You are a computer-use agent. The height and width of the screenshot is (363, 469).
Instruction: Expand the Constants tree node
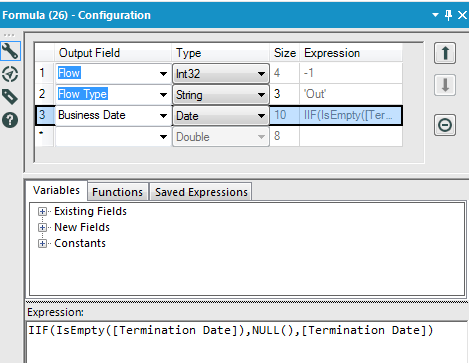coord(42,243)
